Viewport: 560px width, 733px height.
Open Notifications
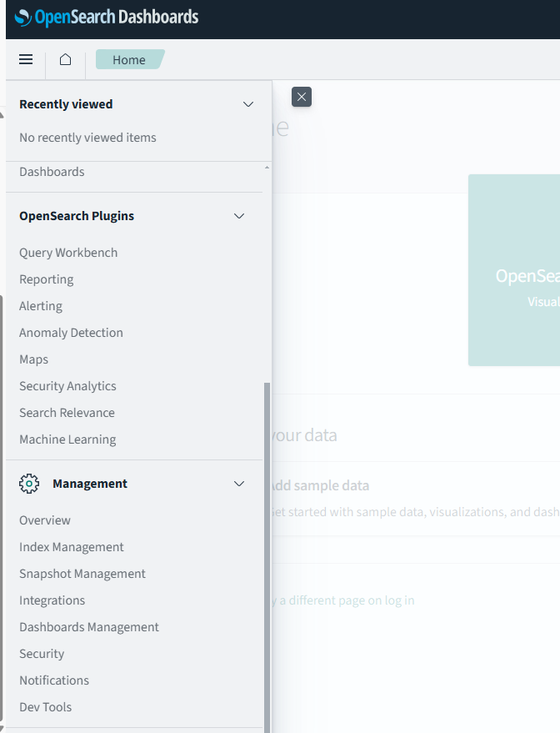pos(53,680)
